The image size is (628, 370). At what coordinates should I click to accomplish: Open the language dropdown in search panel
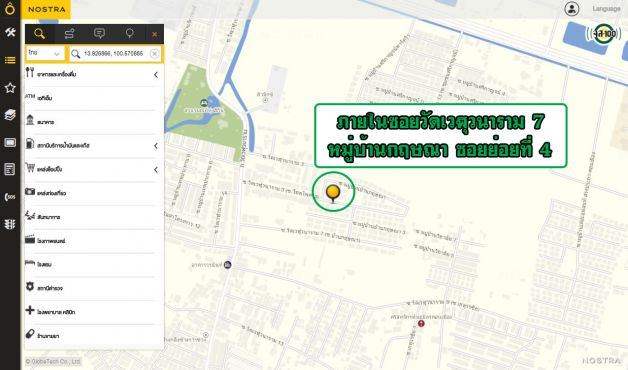point(45,53)
